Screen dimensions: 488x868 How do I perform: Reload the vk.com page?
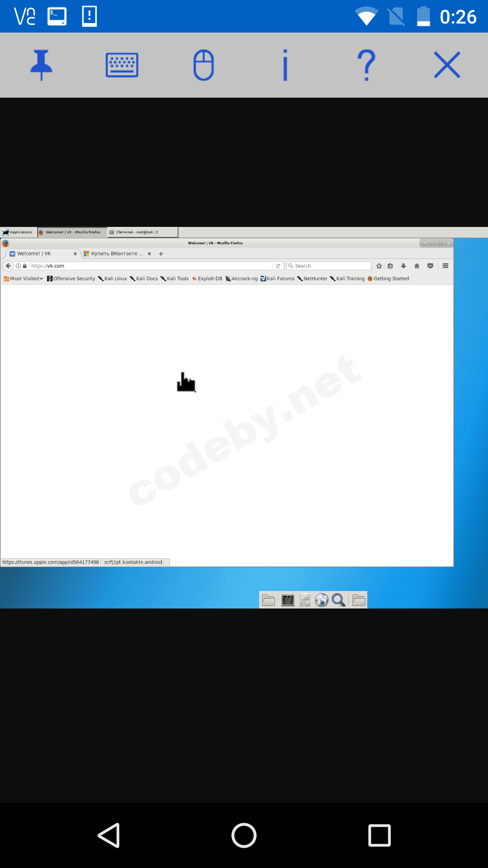[x=278, y=266]
